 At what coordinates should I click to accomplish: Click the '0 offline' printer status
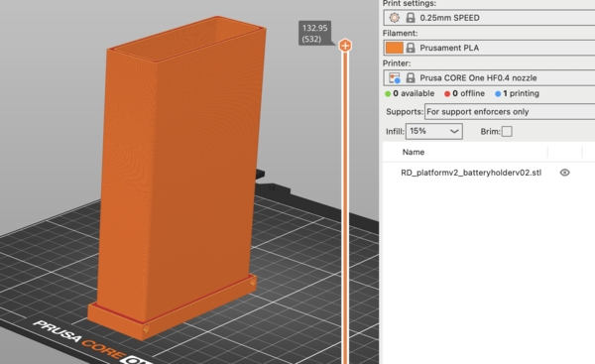point(464,93)
